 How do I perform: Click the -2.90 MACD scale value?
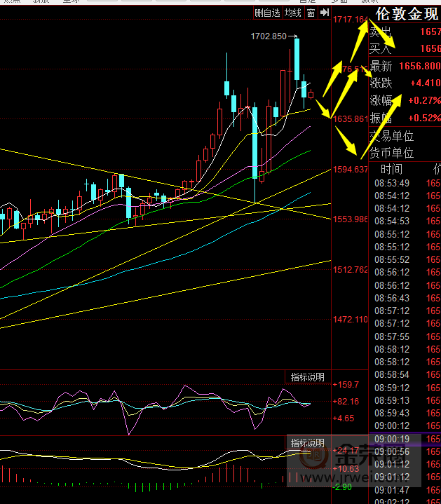(343, 487)
